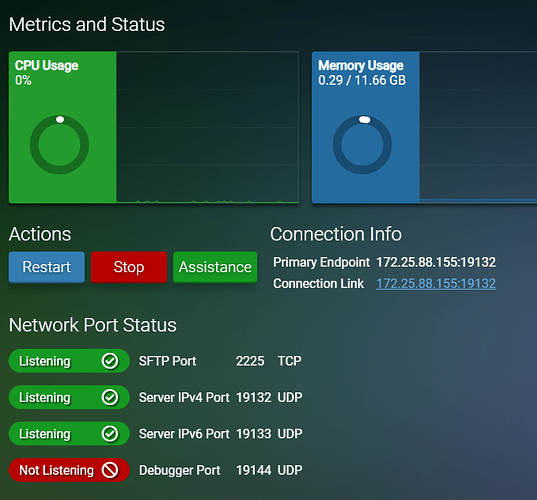Viewport: 537px width, 500px height.
Task: Click the CPU usage history graph
Action: pyautogui.click(x=208, y=127)
